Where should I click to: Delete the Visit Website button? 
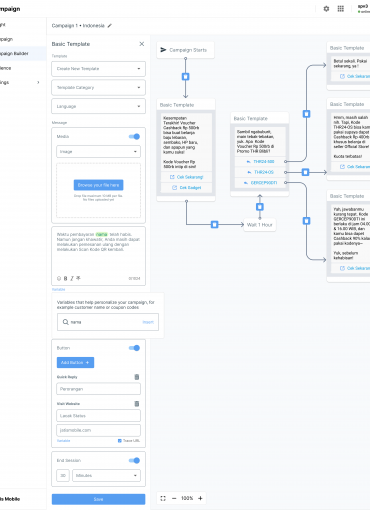137,404
